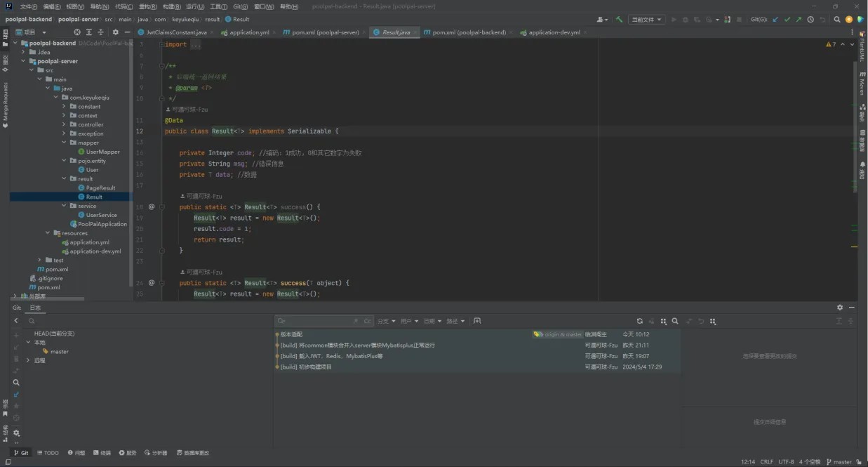This screenshot has width=868, height=467.
Task: Toggle case-sensitive Cc in Git log search
Action: tap(367, 321)
